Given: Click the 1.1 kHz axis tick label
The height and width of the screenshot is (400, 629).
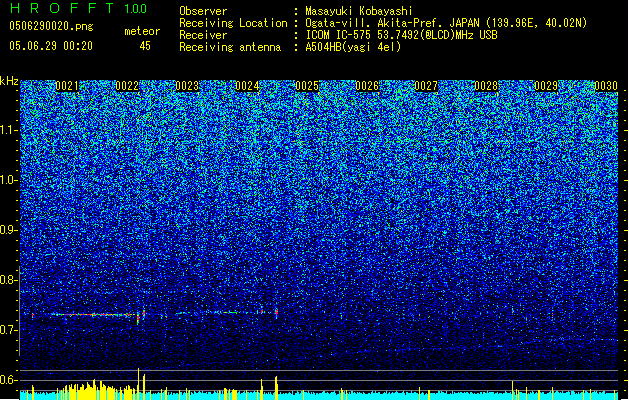Looking at the screenshot, I should click(x=9, y=130).
